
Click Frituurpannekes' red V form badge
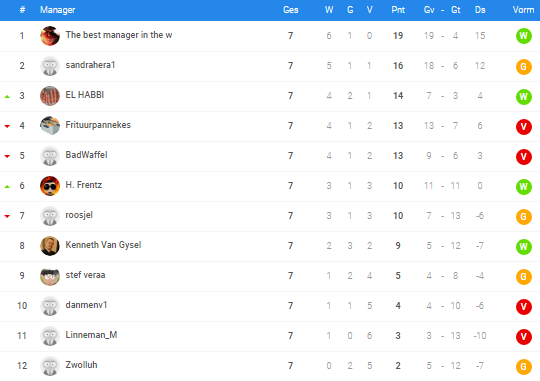(x=523, y=126)
